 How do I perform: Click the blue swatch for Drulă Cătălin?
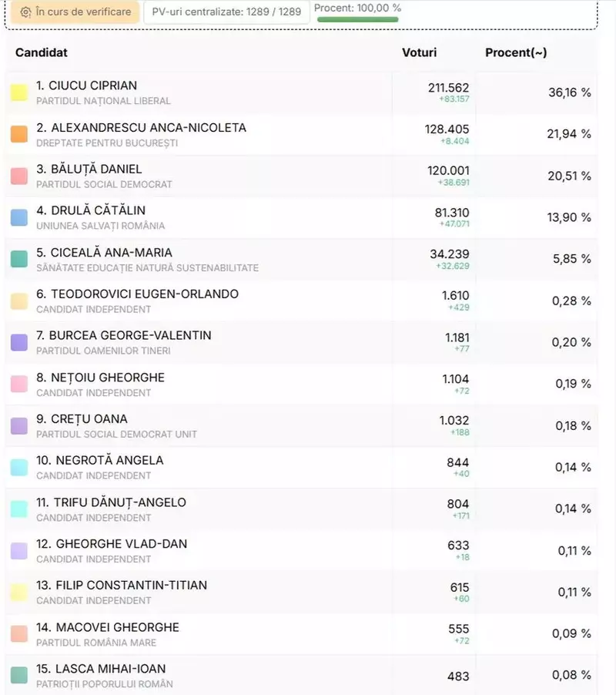(x=19, y=217)
